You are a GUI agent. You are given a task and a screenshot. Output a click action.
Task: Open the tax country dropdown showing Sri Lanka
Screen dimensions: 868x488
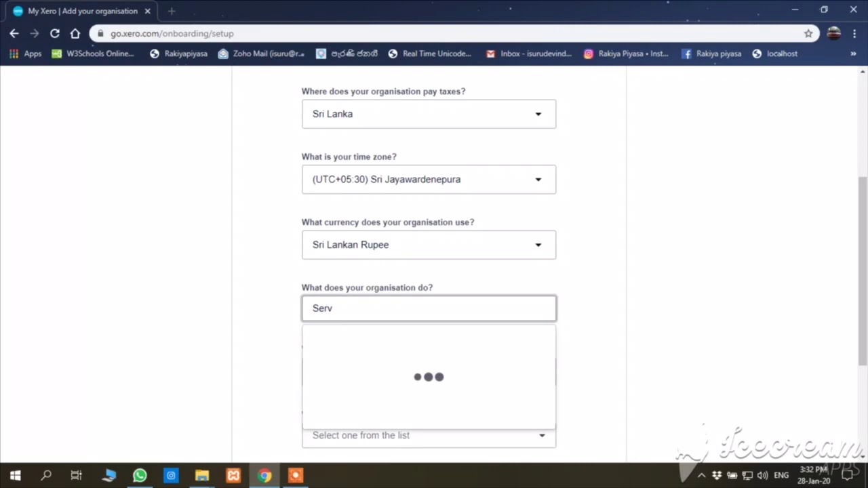point(429,114)
